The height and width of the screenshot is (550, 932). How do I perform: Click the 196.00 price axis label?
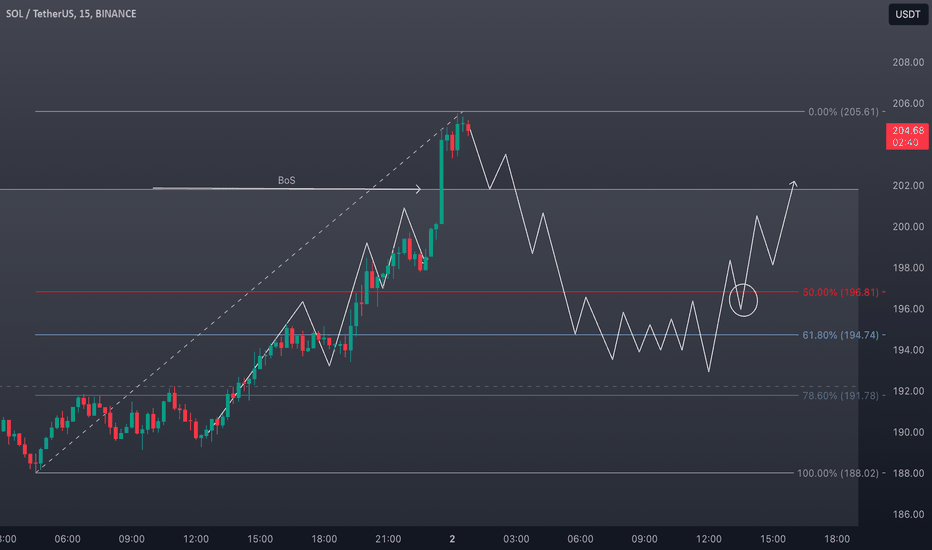click(x=908, y=309)
